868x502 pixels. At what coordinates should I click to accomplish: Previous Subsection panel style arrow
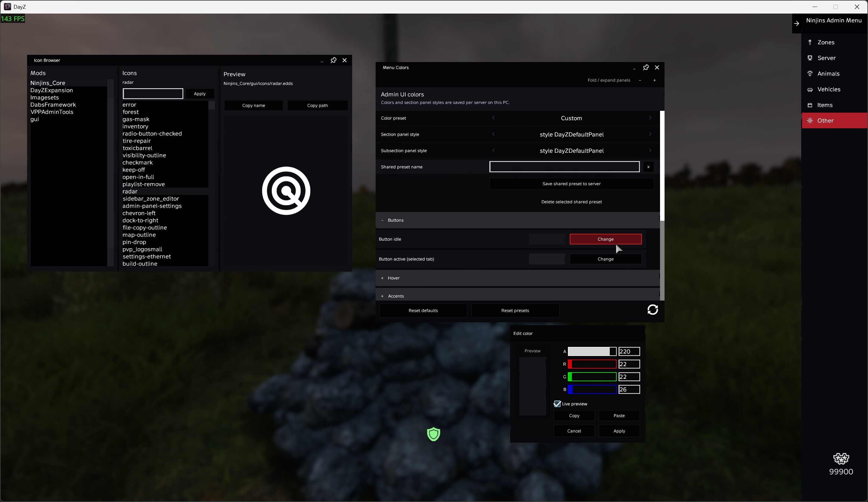coord(493,150)
